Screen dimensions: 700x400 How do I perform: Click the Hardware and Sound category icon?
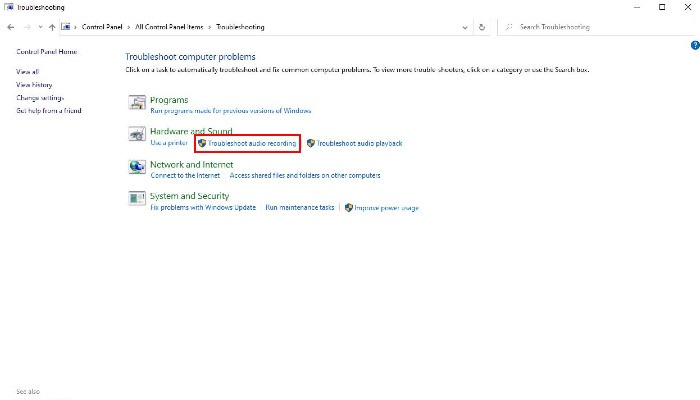point(137,136)
